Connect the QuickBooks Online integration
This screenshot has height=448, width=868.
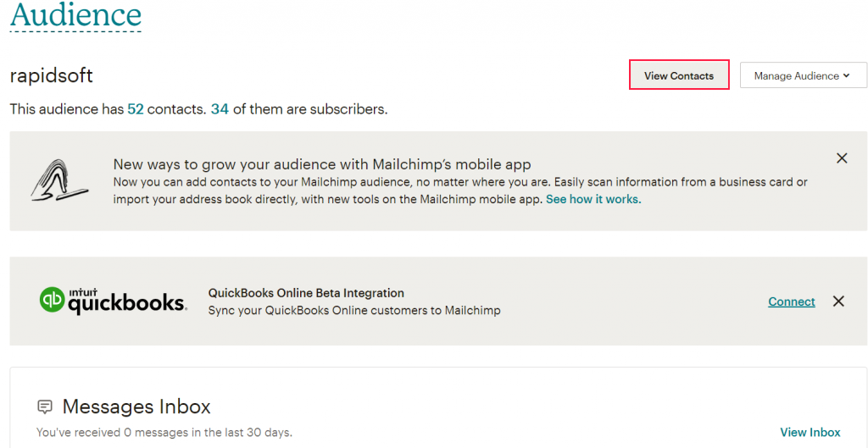click(792, 301)
